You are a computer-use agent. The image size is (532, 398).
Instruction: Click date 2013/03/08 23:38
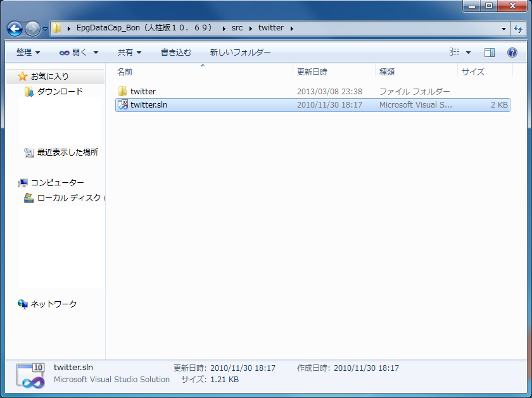tap(329, 92)
